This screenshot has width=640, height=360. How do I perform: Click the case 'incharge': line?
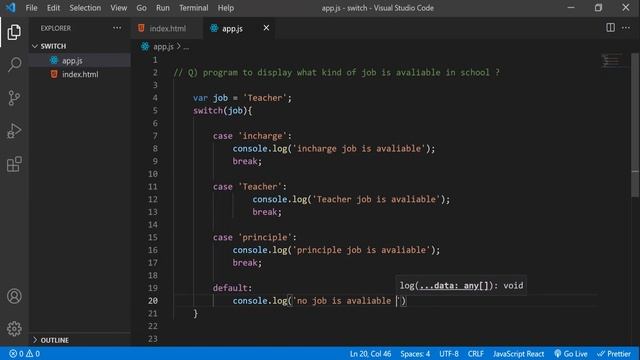[x=252, y=136]
